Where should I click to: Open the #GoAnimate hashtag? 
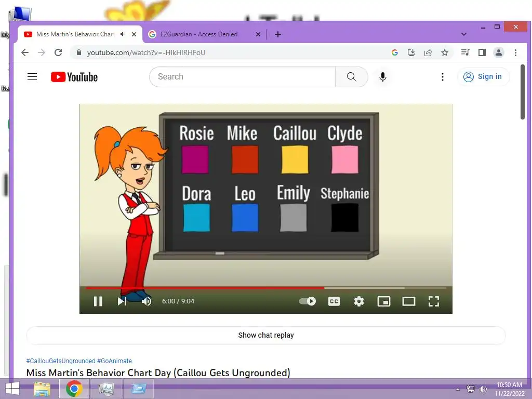tap(114, 361)
